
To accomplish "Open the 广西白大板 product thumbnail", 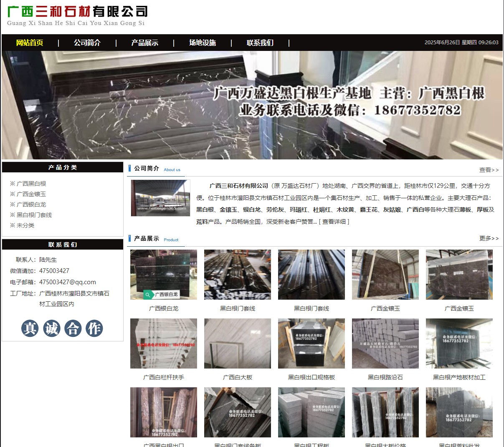I will [x=237, y=343].
